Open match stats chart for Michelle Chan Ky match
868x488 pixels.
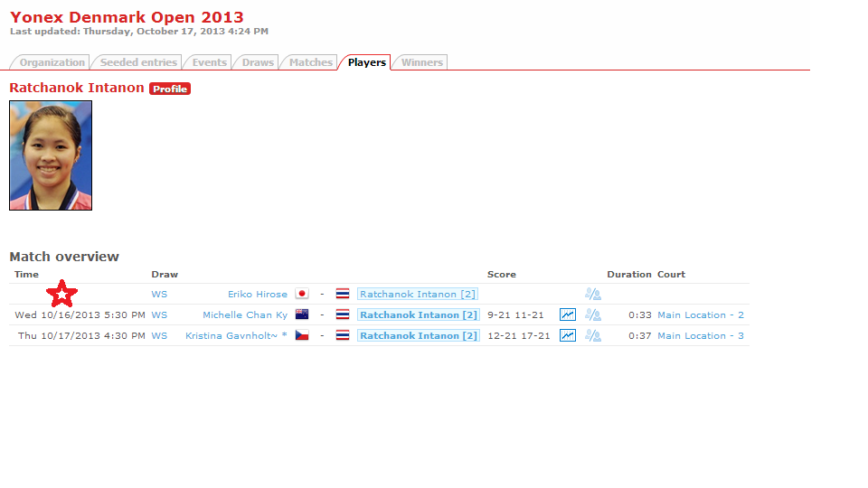point(568,314)
